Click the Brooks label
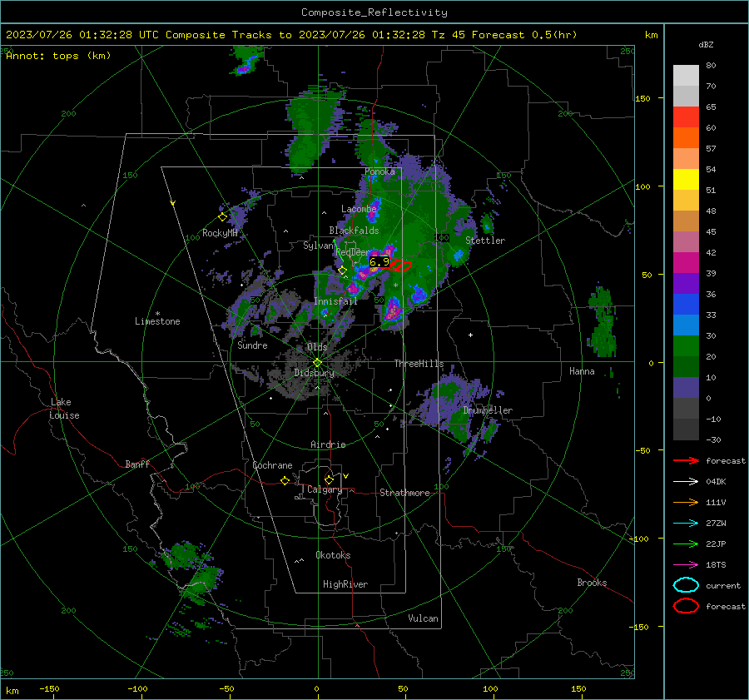Screen dimensions: 749x700 pyautogui.click(x=592, y=583)
